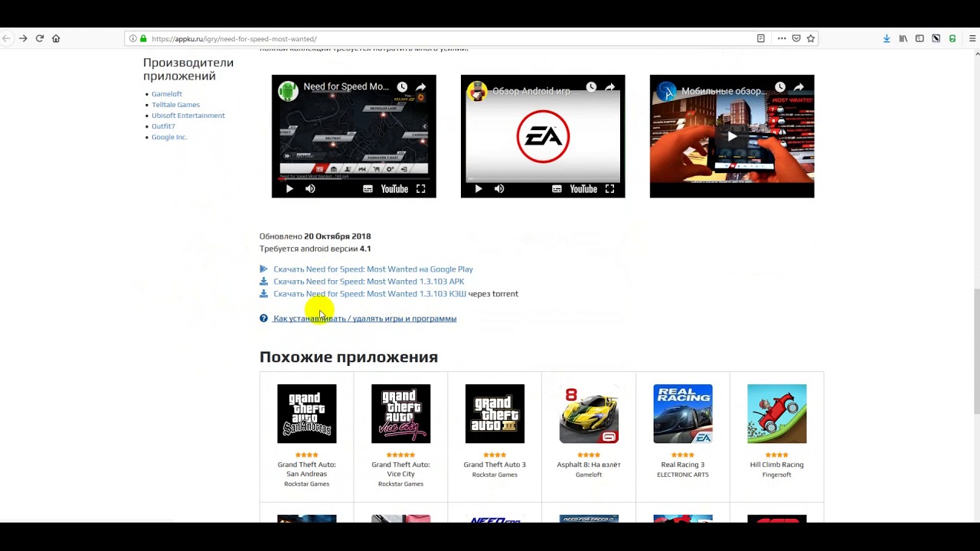
Task: Click the browser forward arrow
Action: pos(23,38)
